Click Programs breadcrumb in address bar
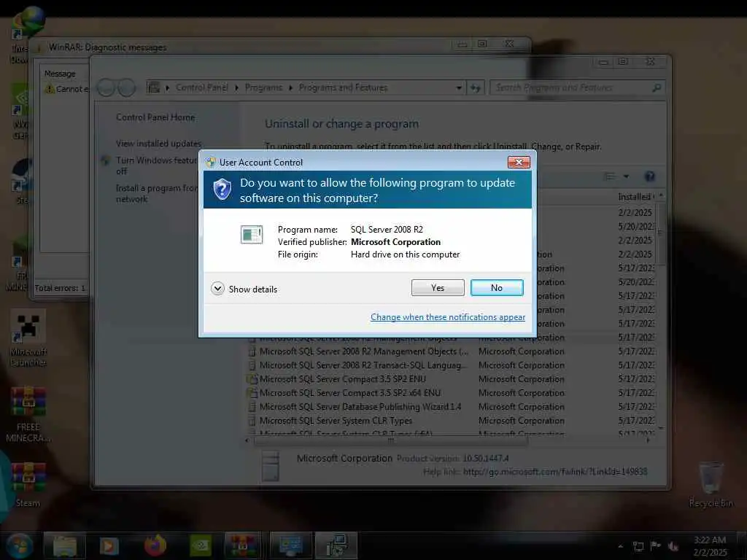This screenshot has height=560, width=747. point(263,87)
